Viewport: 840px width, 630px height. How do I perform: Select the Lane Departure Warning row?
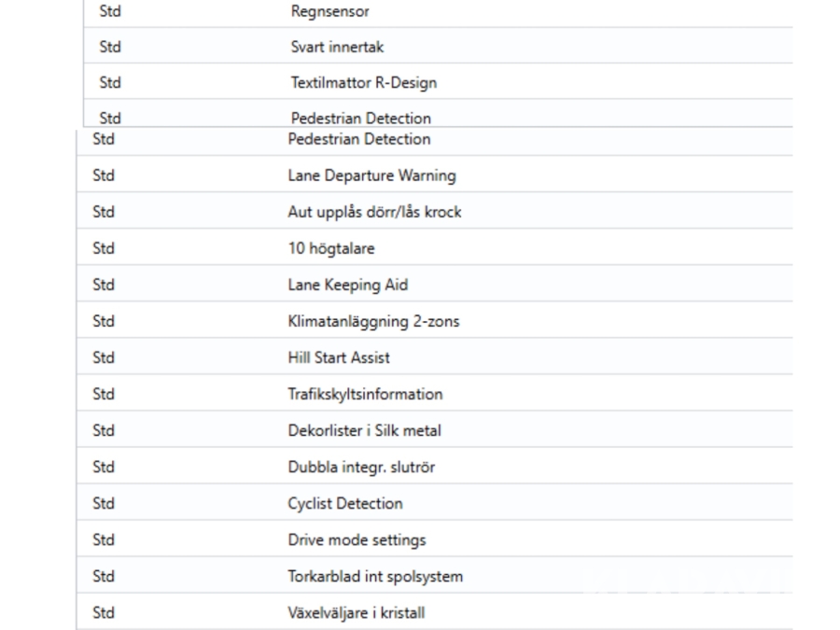(371, 175)
